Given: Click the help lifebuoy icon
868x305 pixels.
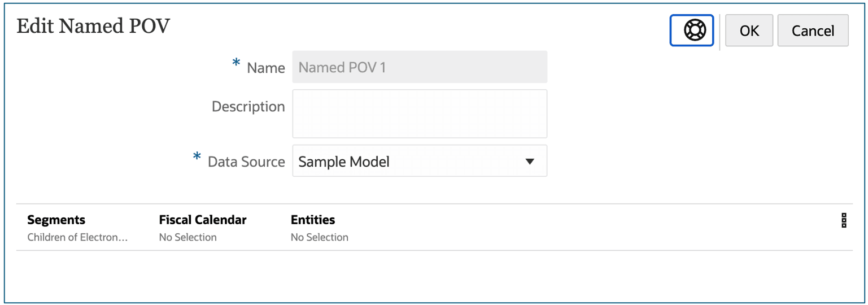Looking at the screenshot, I should click(x=692, y=30).
